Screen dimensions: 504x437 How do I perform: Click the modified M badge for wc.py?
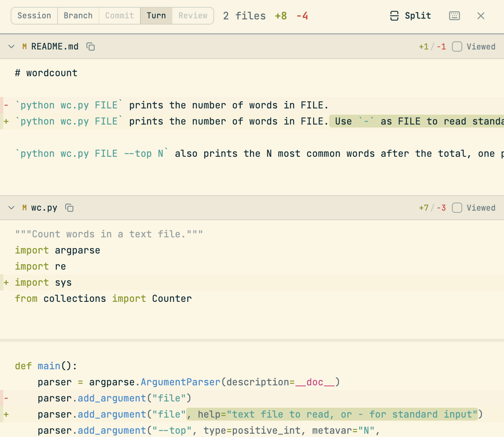pos(25,208)
